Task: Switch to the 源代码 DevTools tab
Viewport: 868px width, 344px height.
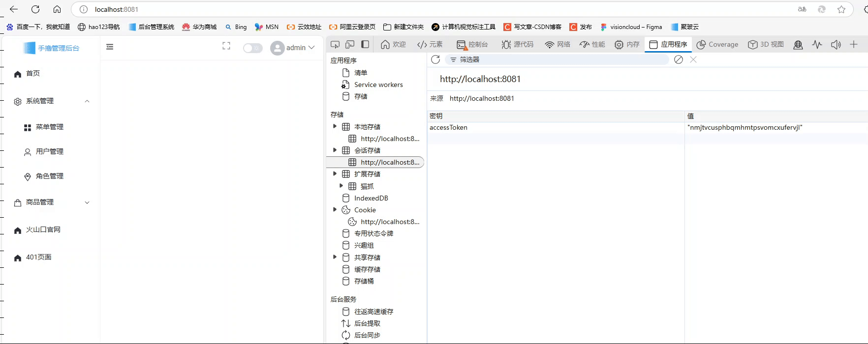Action: coord(517,44)
